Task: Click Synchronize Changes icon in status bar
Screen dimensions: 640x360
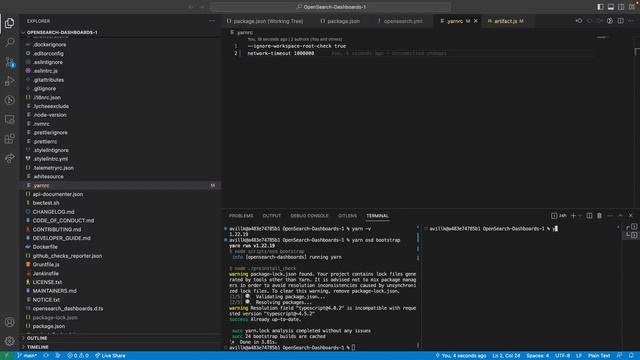Action: (46, 356)
